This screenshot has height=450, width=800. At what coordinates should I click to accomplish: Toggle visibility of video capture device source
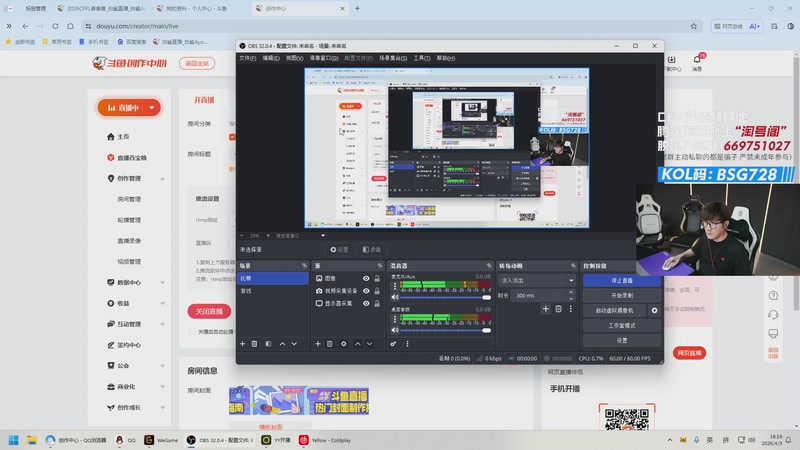[366, 291]
